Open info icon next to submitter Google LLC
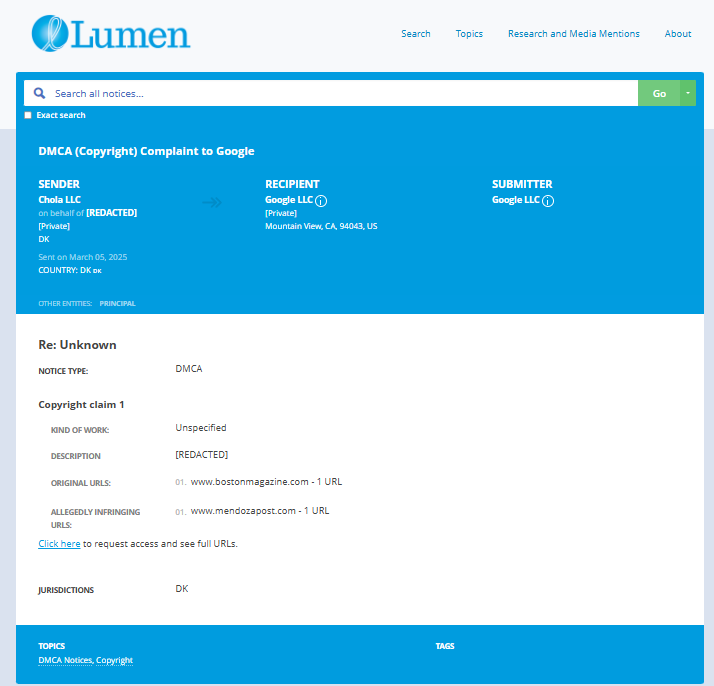The width and height of the screenshot is (714, 686). click(548, 201)
